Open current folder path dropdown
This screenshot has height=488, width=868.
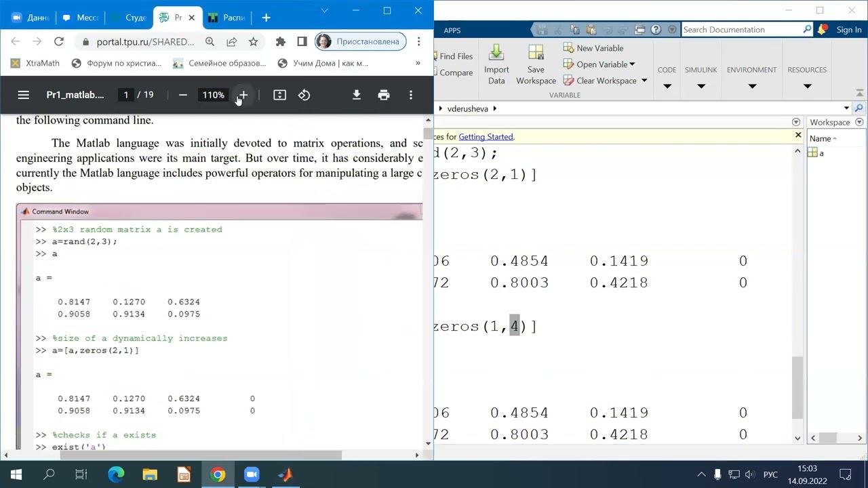click(846, 108)
